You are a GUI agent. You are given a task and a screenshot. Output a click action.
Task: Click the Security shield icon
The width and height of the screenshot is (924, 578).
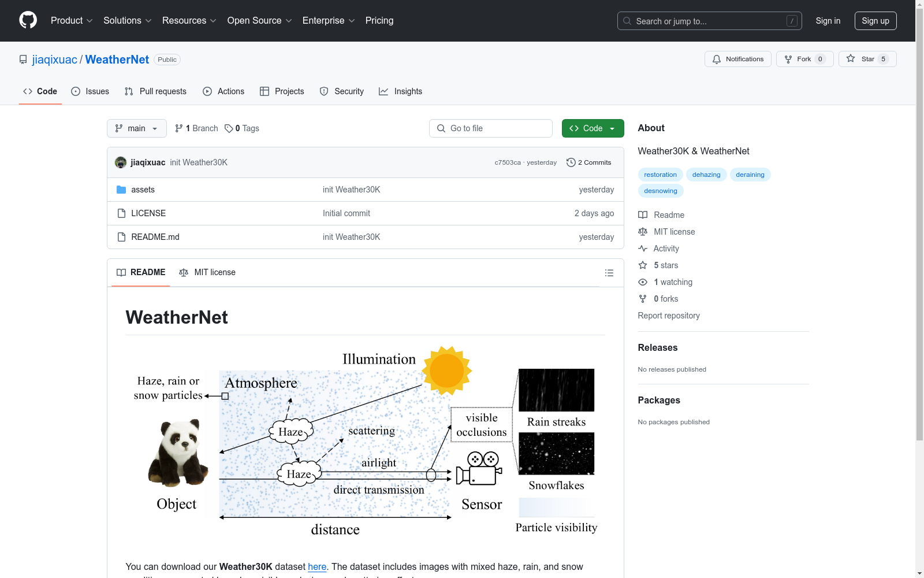coord(324,91)
